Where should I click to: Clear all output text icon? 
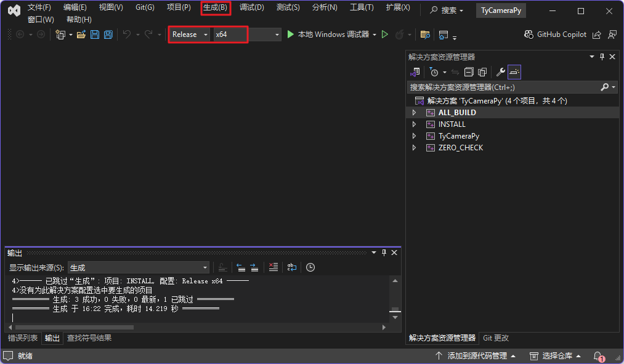click(274, 267)
